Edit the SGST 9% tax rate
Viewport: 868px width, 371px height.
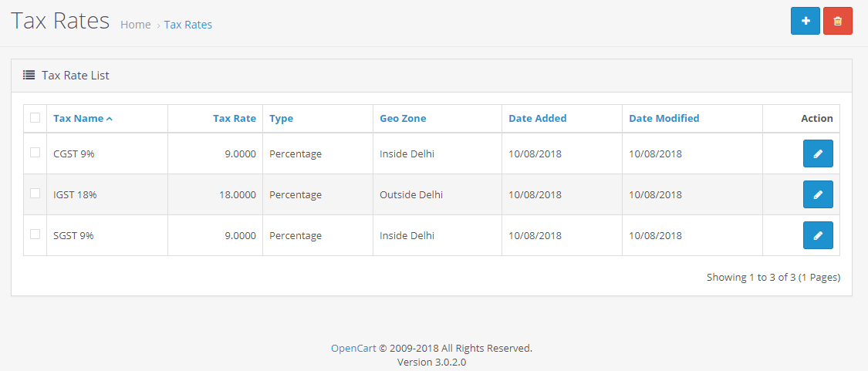(818, 235)
